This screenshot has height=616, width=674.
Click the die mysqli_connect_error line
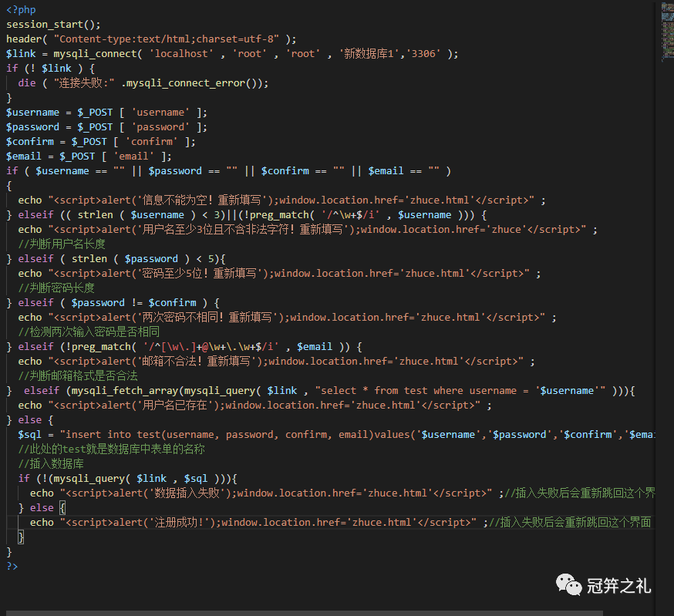point(143,83)
